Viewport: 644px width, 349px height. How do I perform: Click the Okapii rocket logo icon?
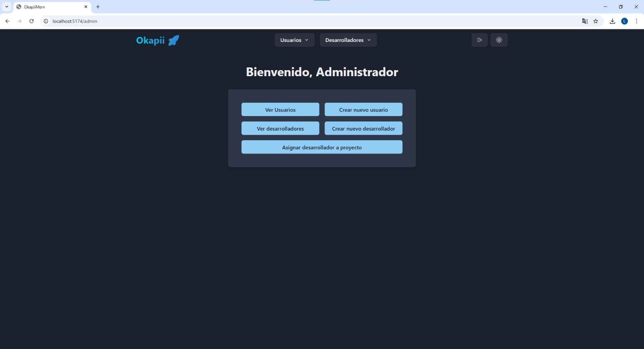[173, 40]
